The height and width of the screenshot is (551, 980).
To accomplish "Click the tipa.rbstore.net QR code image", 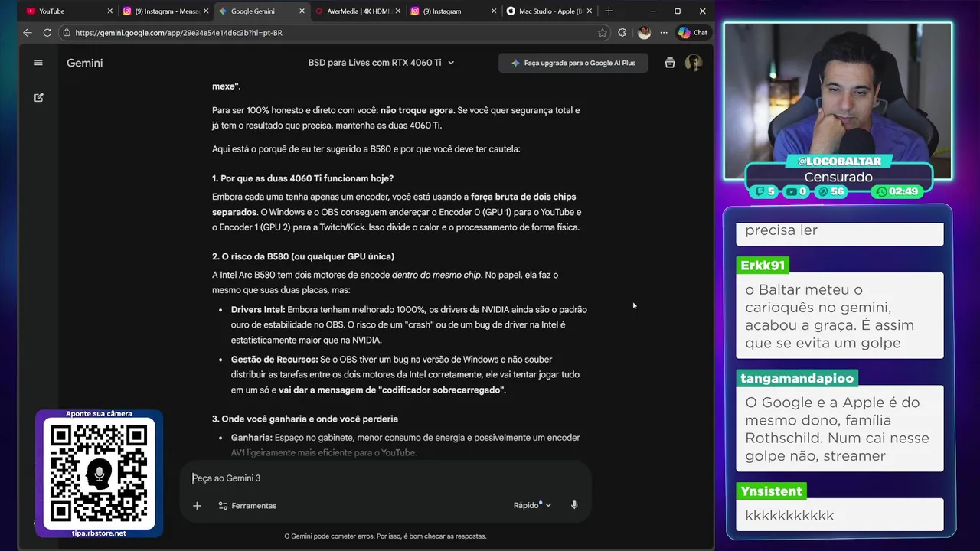I will tap(99, 474).
